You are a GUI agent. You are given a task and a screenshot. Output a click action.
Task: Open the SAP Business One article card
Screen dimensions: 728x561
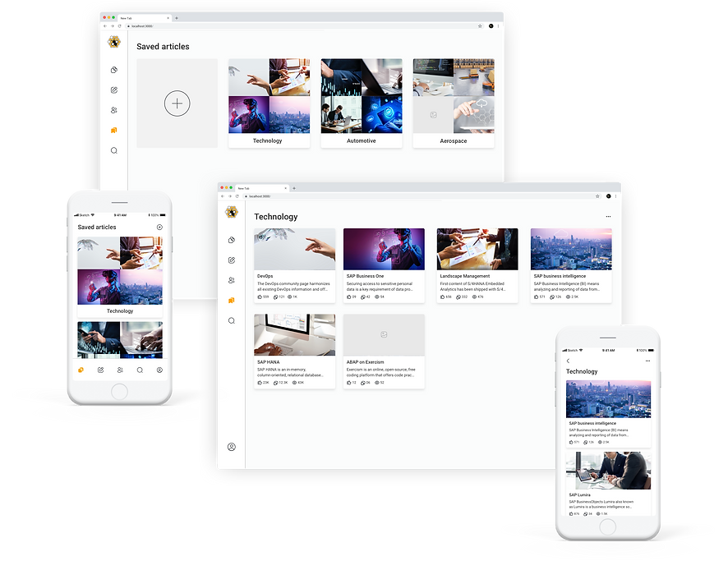(x=384, y=265)
